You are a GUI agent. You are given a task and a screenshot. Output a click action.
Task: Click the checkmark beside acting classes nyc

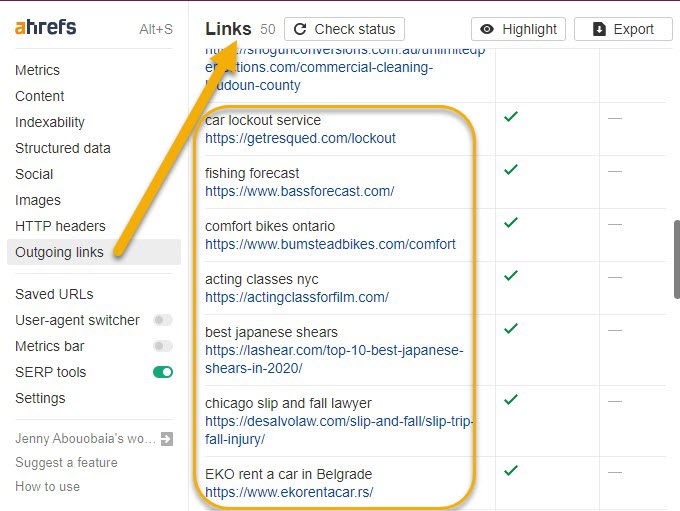511,275
